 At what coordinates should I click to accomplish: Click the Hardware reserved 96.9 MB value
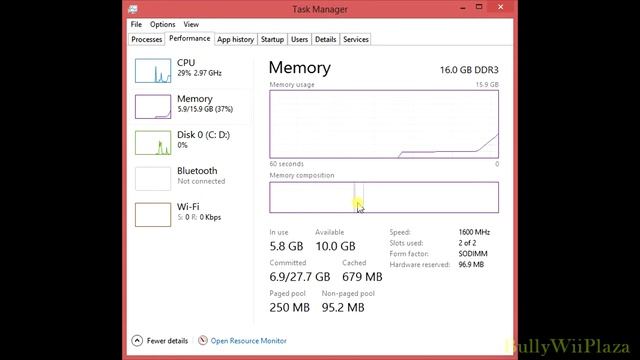tap(471, 264)
